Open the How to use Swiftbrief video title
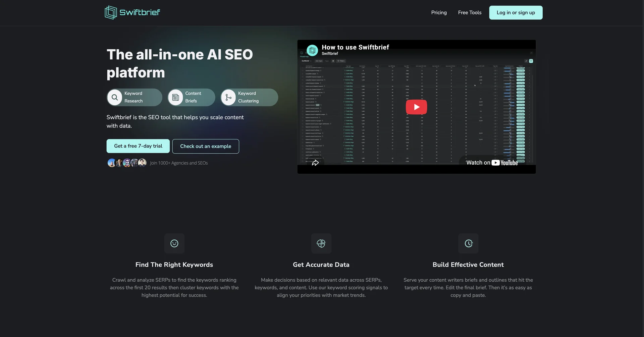Viewport: 644px width, 337px height. [x=355, y=47]
